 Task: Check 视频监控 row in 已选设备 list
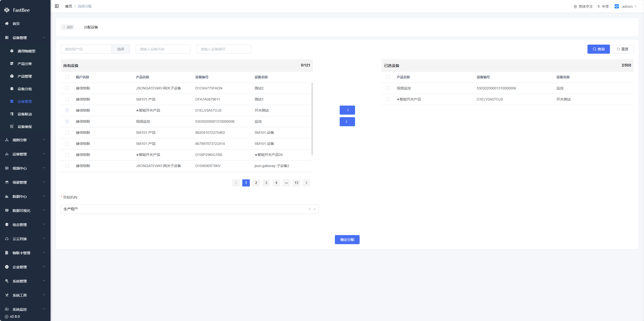click(x=388, y=88)
